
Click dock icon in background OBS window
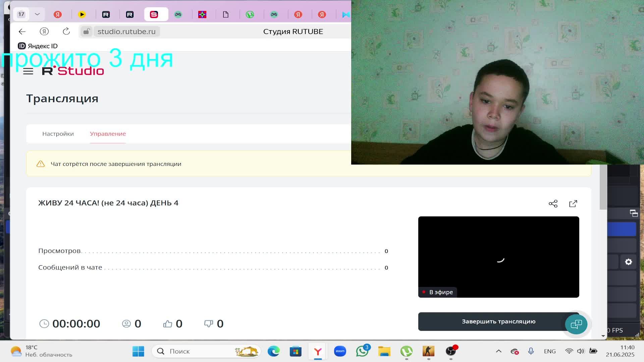point(634,213)
